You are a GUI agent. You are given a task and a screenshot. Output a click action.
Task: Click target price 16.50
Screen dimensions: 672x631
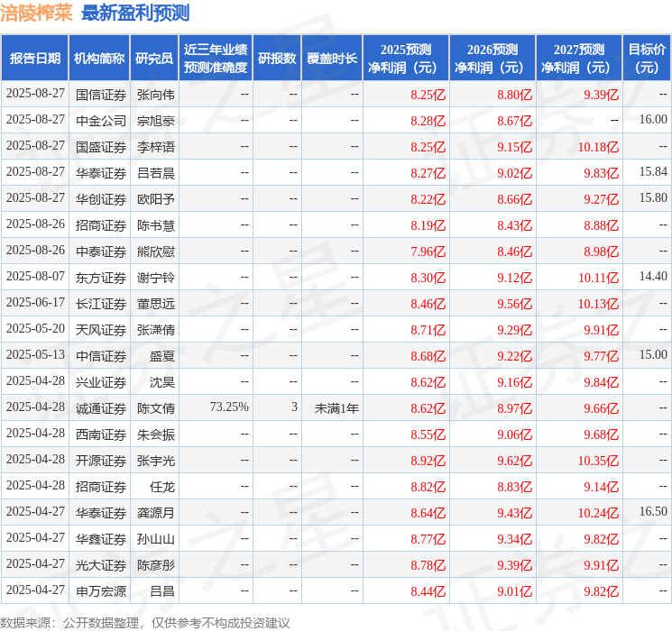point(653,511)
